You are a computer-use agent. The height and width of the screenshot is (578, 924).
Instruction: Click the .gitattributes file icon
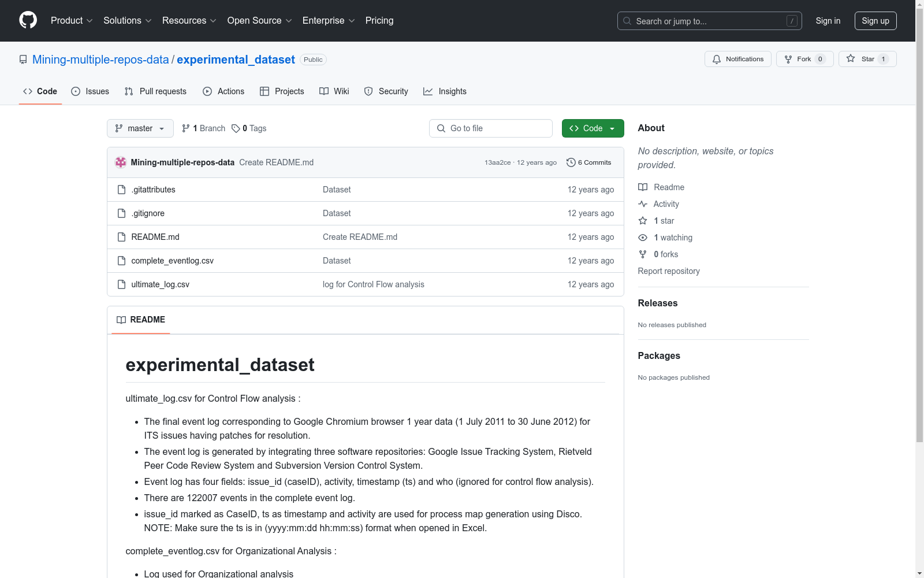pyautogui.click(x=121, y=190)
